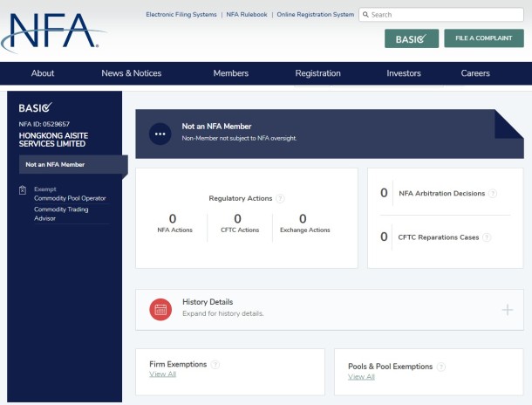Open help icon beside Pools & Pool Exemptions
This screenshot has width=532, height=405.
coord(440,367)
